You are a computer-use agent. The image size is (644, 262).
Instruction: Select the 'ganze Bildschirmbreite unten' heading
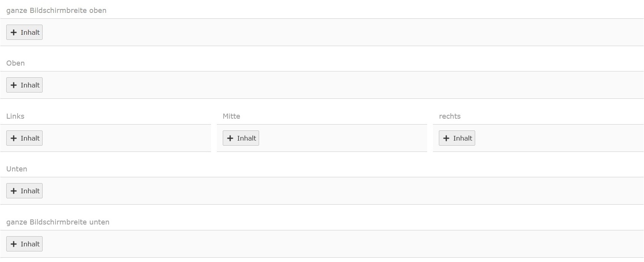(x=58, y=222)
